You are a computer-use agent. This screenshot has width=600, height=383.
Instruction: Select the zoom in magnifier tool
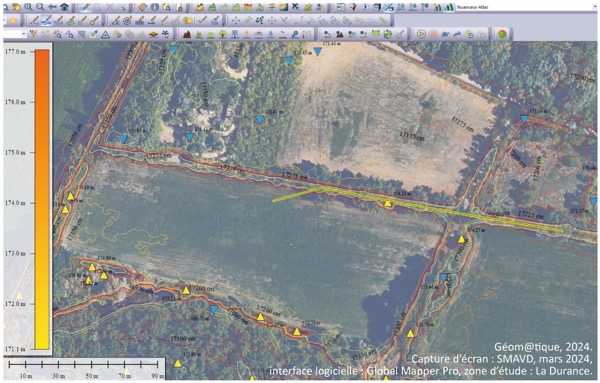pos(29,7)
